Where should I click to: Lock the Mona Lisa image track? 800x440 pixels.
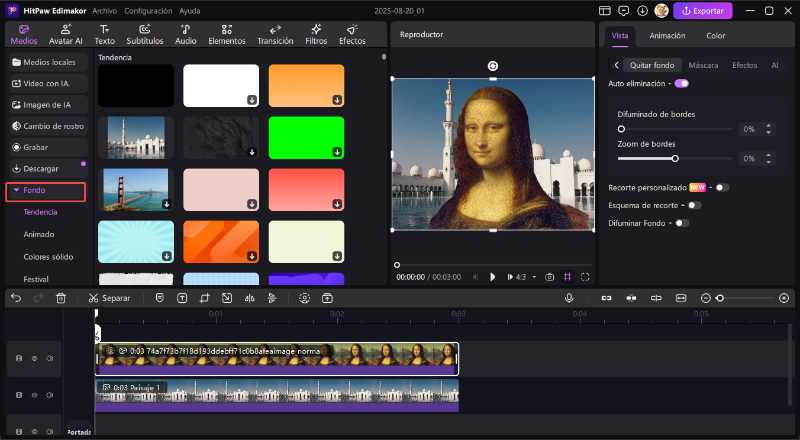click(x=19, y=358)
